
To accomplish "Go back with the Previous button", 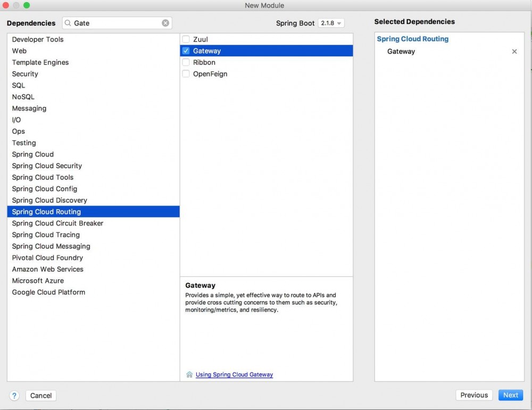I will 474,395.
